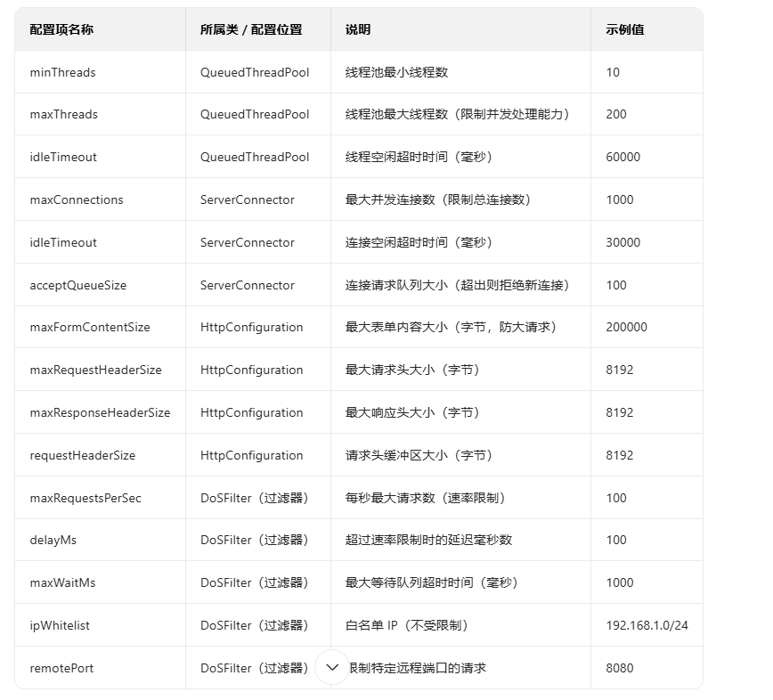The height and width of the screenshot is (700, 773).
Task: Select the example value 200000
Action: (x=627, y=328)
